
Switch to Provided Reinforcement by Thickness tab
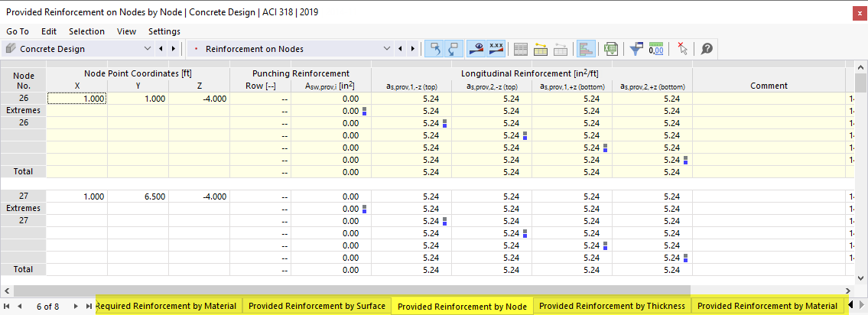click(x=612, y=306)
